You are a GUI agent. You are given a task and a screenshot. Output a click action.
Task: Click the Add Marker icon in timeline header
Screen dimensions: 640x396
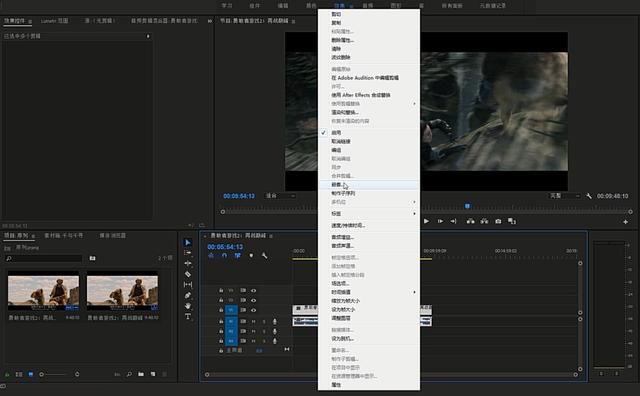pyautogui.click(x=251, y=256)
